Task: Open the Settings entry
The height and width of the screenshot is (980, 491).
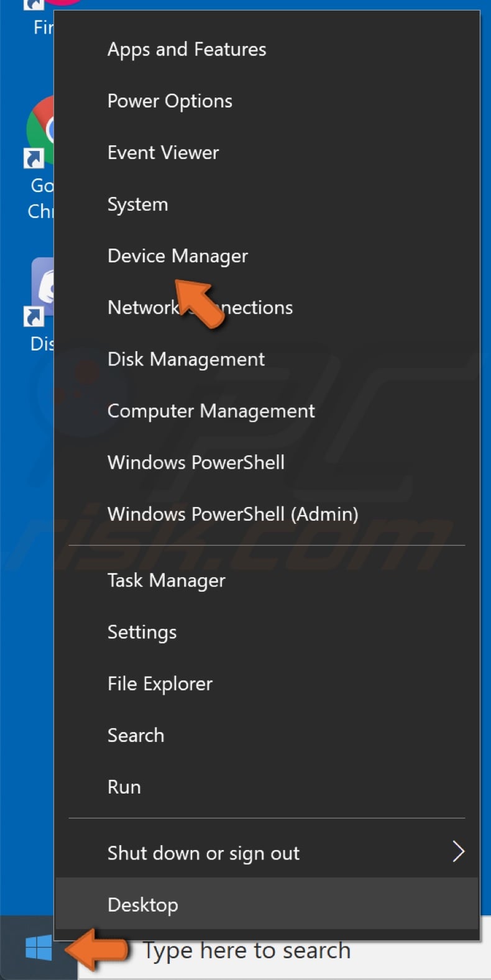Action: [x=142, y=632]
